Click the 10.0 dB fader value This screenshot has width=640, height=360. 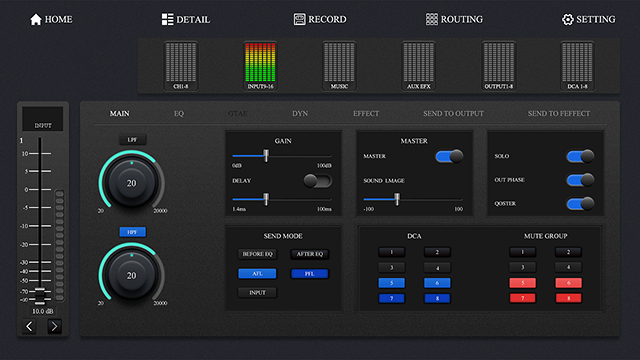(42, 311)
